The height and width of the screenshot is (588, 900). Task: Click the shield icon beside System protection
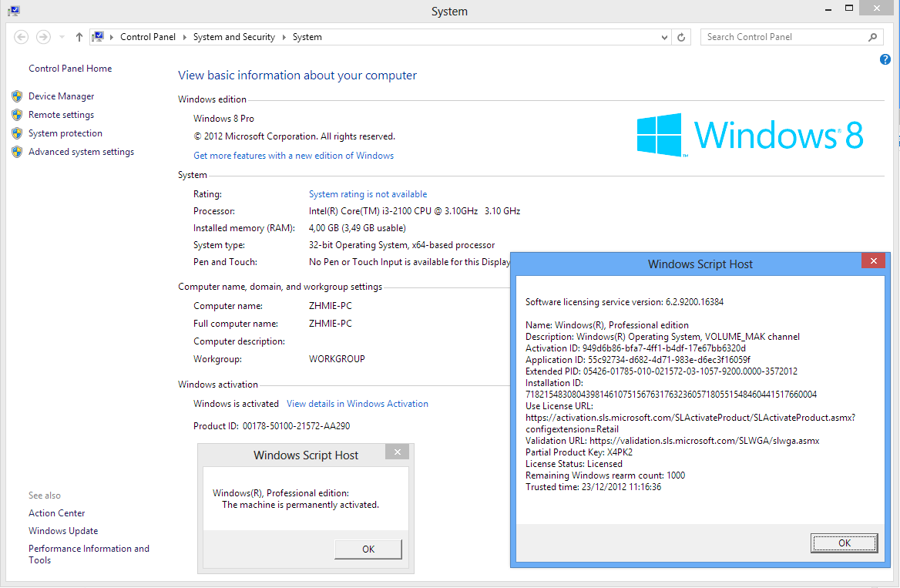[x=17, y=133]
